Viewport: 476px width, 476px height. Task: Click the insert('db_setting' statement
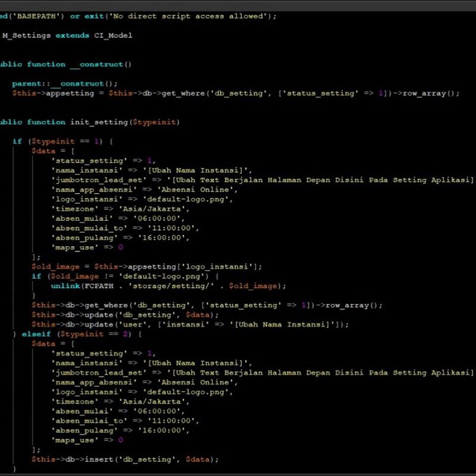[x=125, y=460]
